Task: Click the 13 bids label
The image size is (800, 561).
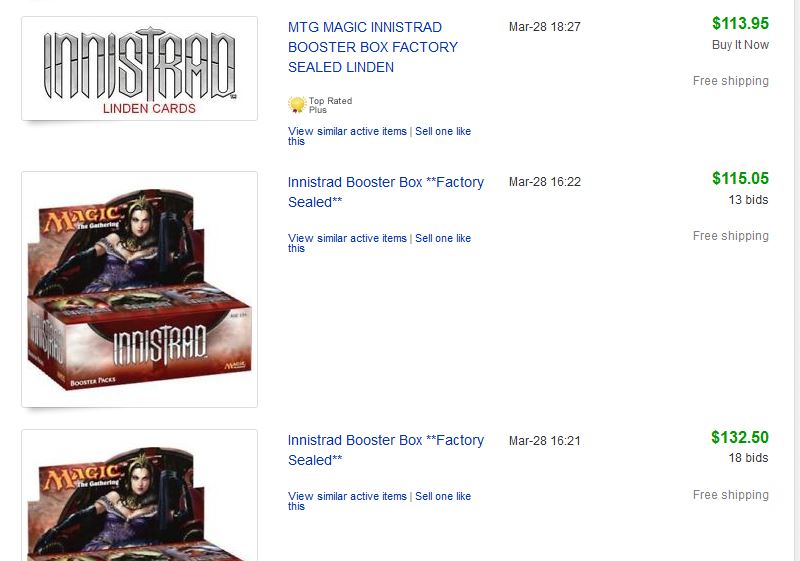Action: (748, 200)
